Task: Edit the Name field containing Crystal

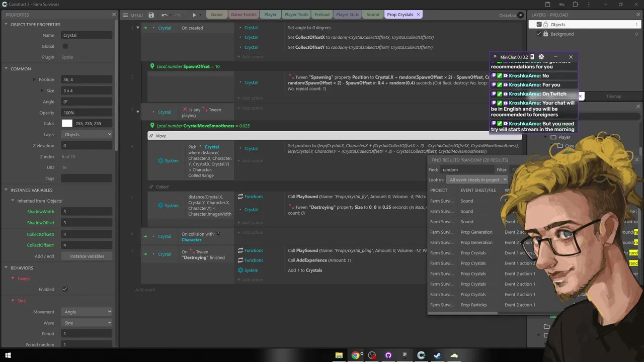Action: point(87,35)
